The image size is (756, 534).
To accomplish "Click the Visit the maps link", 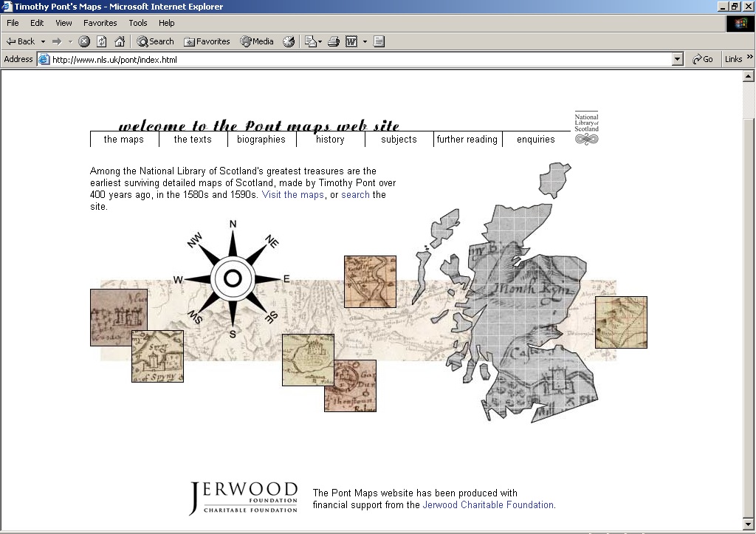I will [292, 194].
